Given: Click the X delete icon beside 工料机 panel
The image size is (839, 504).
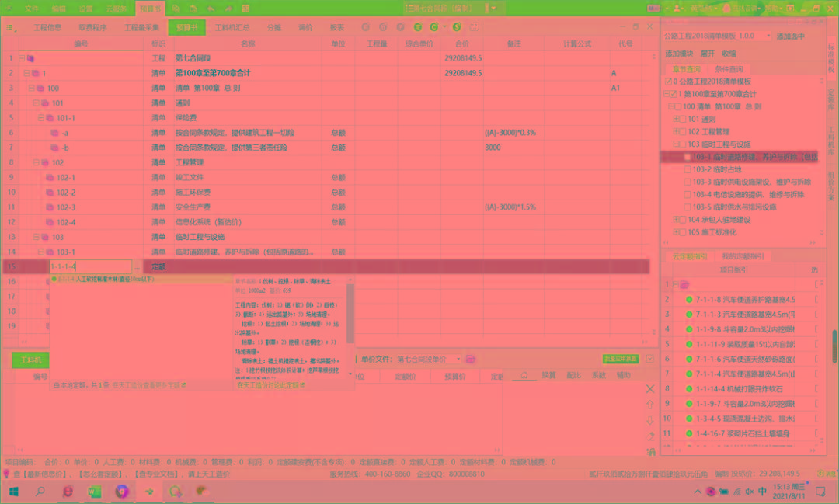Looking at the screenshot, I should 650,389.
